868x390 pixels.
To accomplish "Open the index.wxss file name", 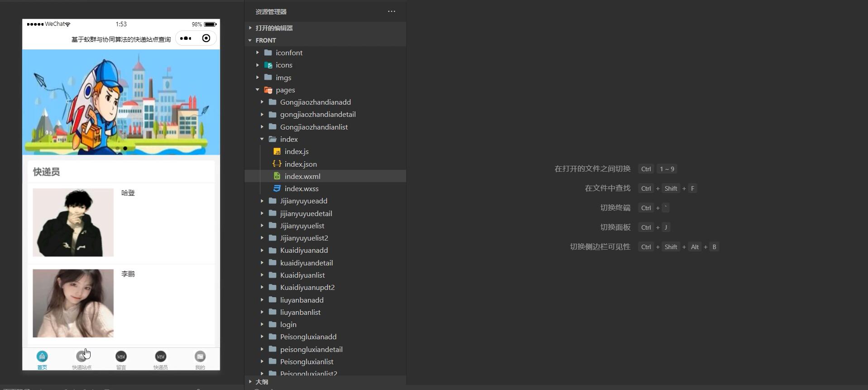I will [x=302, y=188].
